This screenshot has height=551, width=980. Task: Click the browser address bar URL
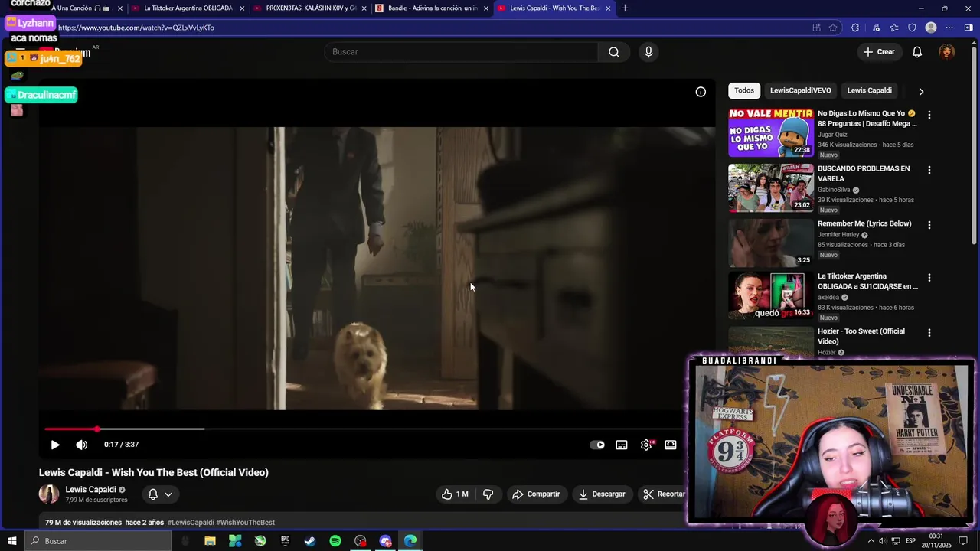click(x=136, y=28)
